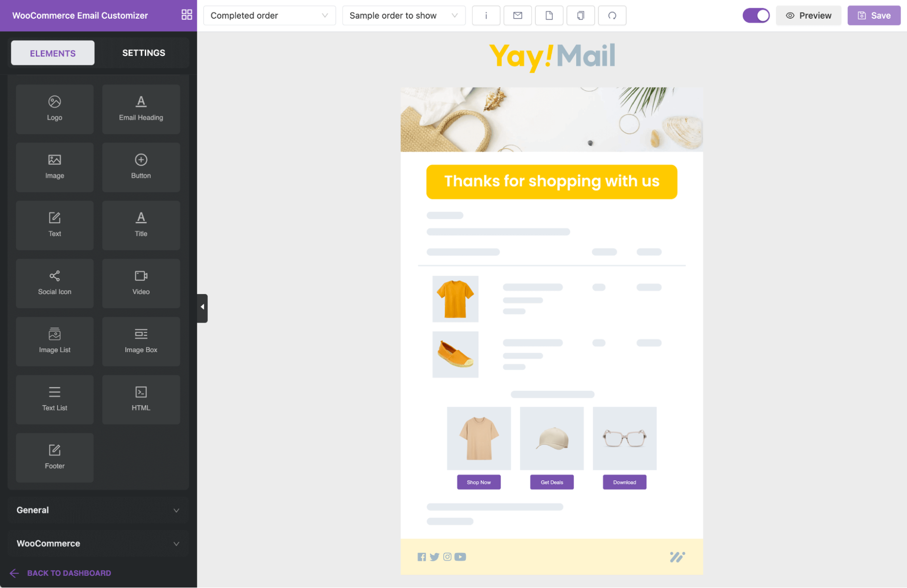
Task: Toggle the email enabled/disabled switch
Action: (755, 15)
